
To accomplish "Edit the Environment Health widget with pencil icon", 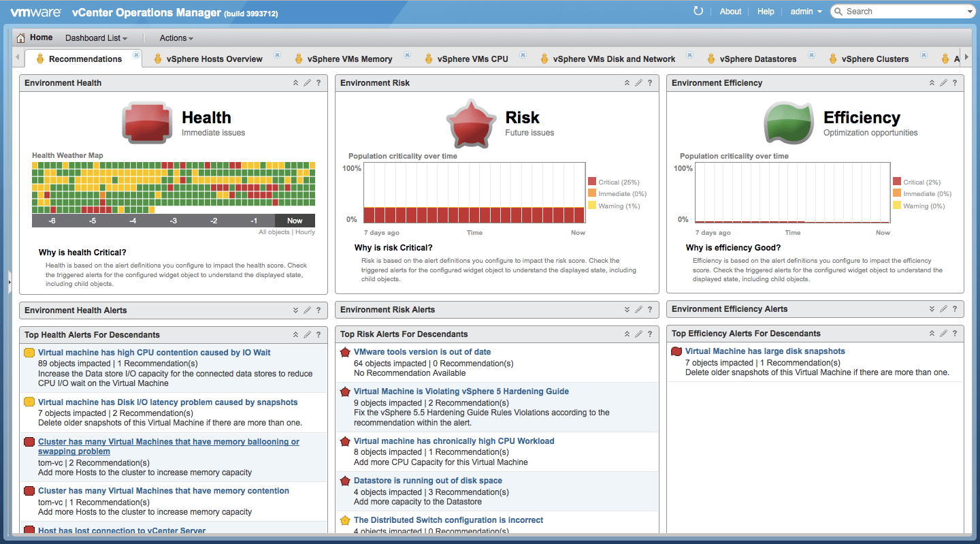I will point(307,83).
